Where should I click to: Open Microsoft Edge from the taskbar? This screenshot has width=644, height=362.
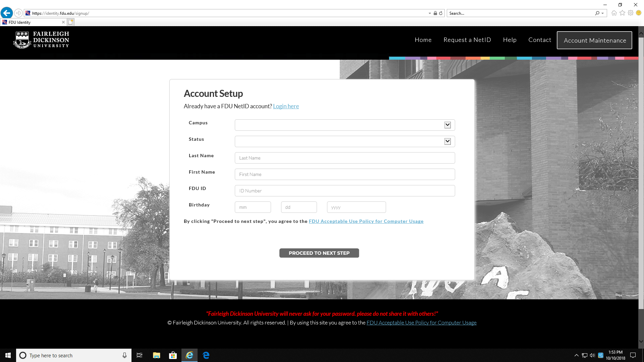point(206,355)
